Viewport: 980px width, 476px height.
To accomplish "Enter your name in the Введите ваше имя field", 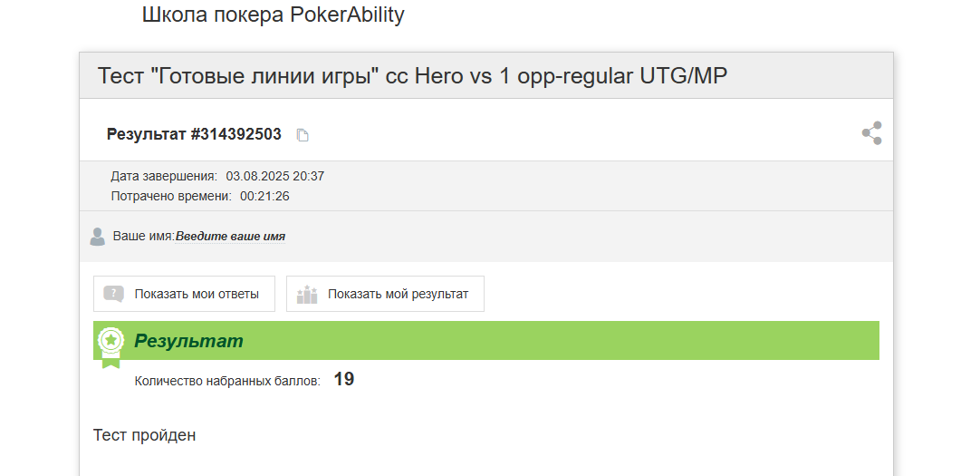I will tap(231, 237).
